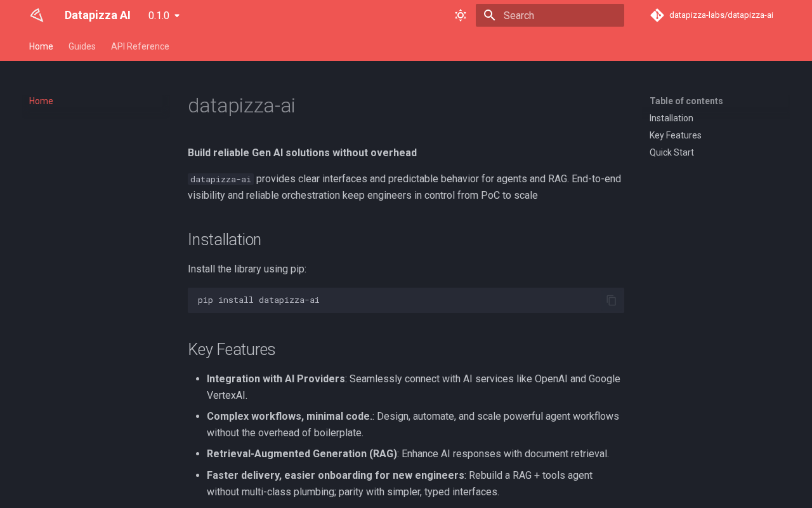Image resolution: width=812 pixels, height=508 pixels.
Task: Click the Key Features section heading
Action: click(x=232, y=349)
